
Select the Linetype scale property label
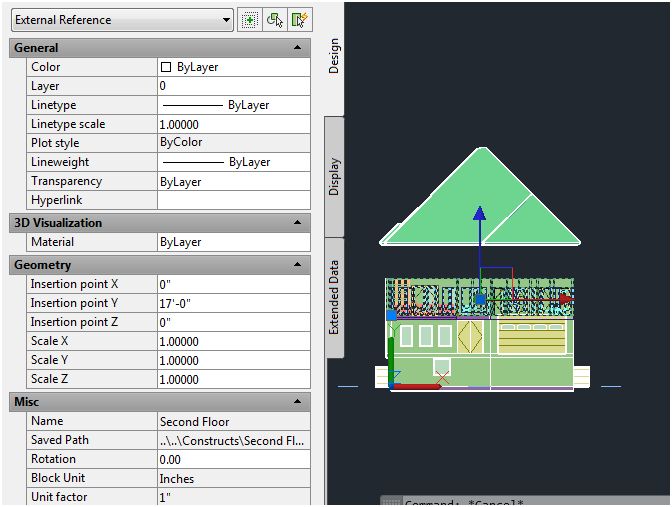click(68, 124)
